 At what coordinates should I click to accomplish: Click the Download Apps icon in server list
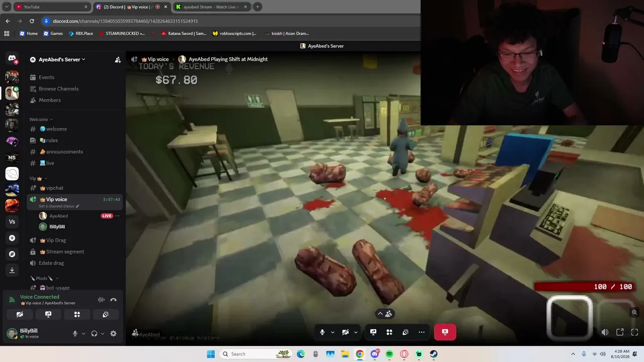point(12,270)
